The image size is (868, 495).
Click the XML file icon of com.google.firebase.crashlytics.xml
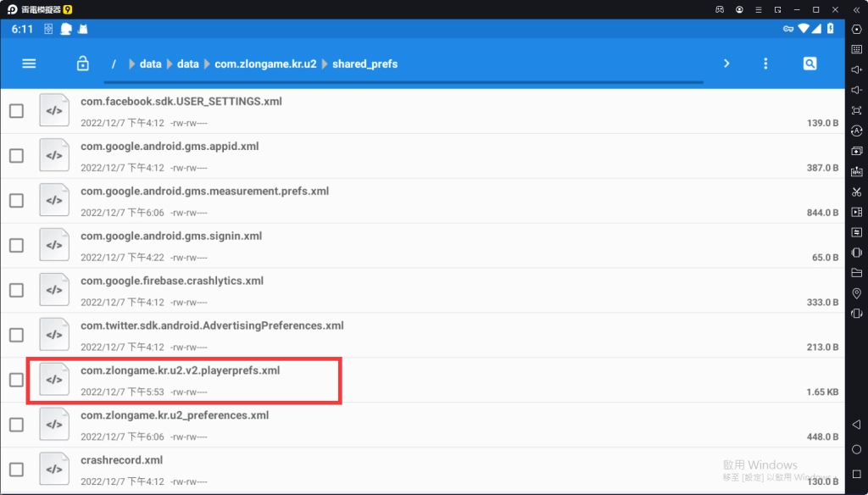pyautogui.click(x=54, y=290)
